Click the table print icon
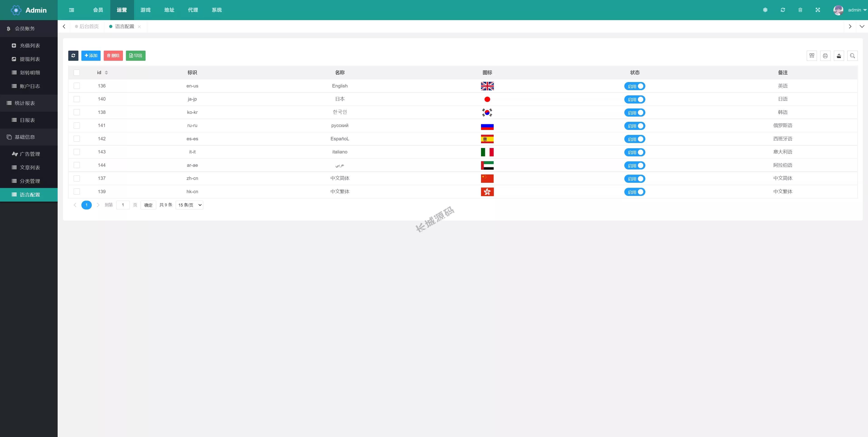868x437 pixels. [x=825, y=56]
